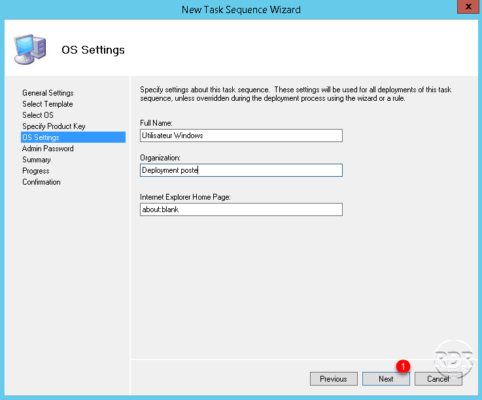The image size is (482, 400).
Task: Click the RDR watermark logo
Action: [x=454, y=359]
